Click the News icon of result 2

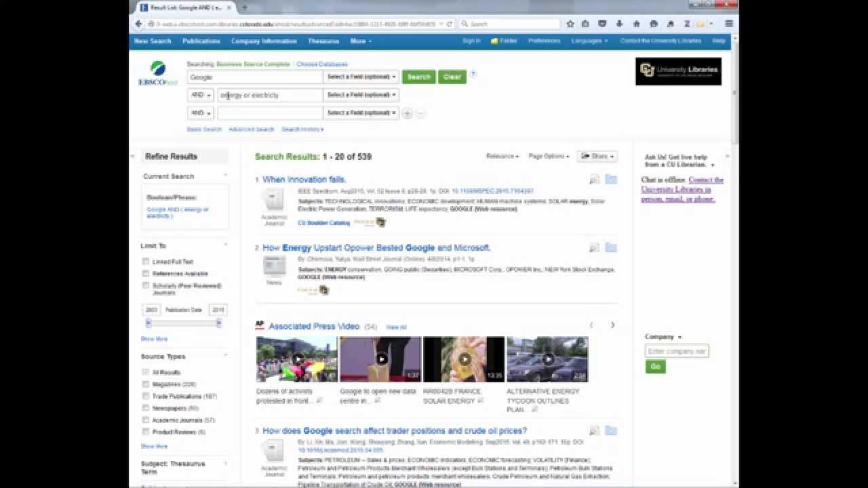tap(274, 266)
